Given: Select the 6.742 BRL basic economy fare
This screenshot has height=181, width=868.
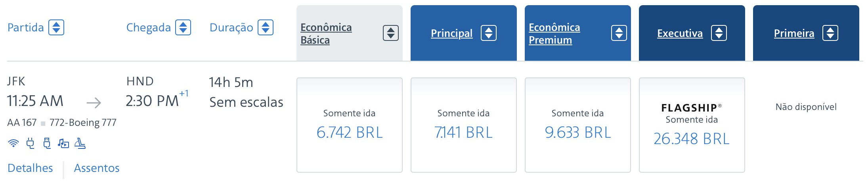Looking at the screenshot, I should [x=350, y=125].
